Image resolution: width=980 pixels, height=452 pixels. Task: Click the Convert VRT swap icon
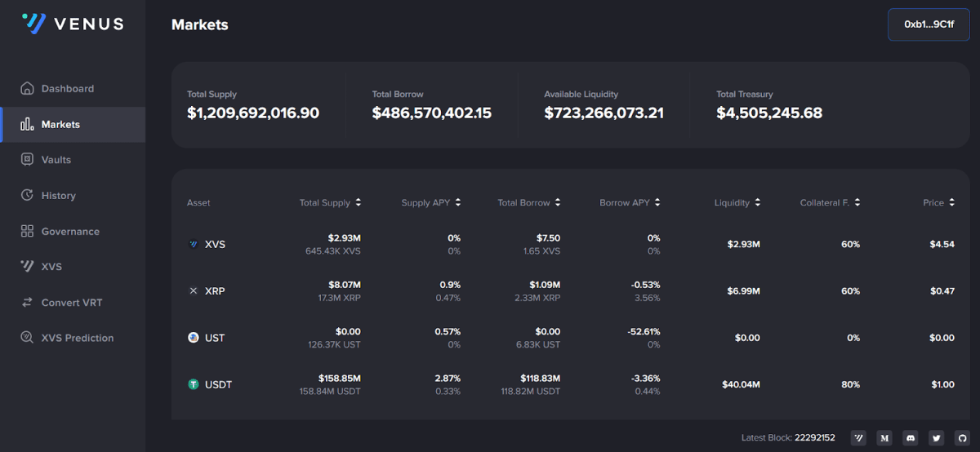coord(27,302)
